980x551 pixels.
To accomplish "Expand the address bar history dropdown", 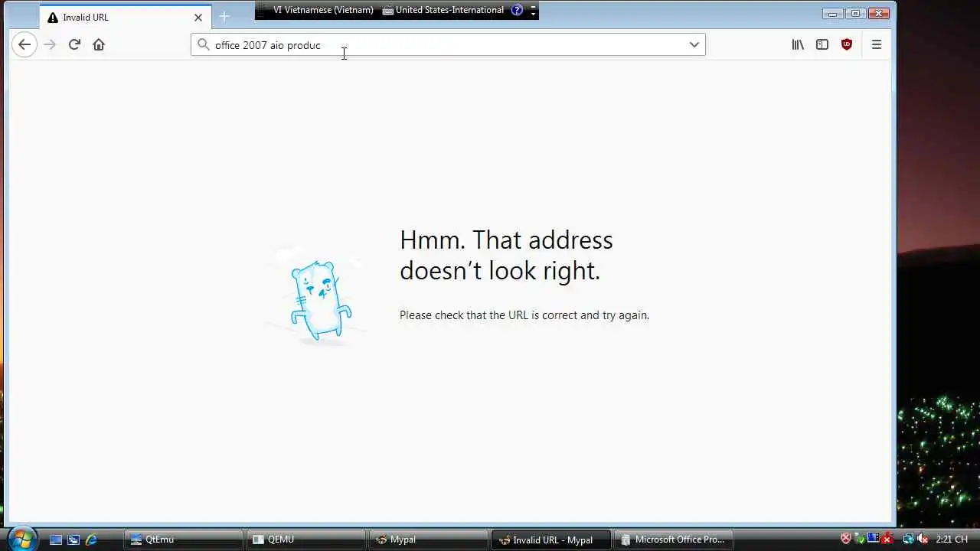I will tap(694, 44).
